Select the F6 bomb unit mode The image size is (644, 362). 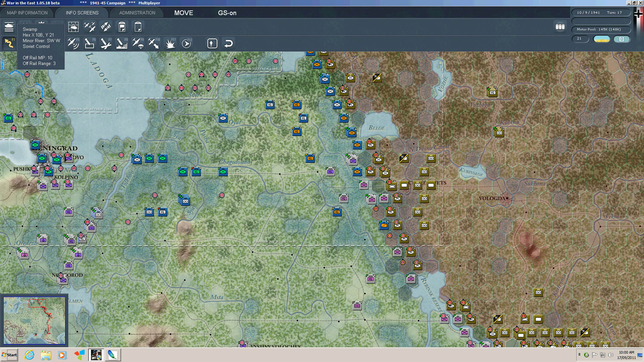(90, 43)
